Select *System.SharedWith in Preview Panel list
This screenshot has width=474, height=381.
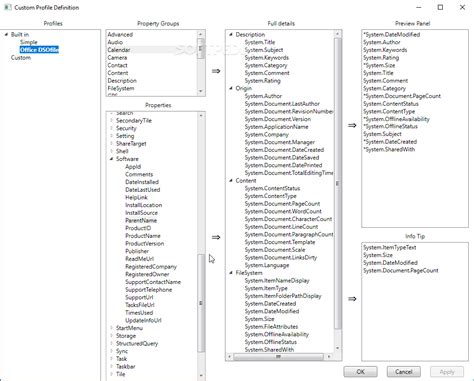[x=389, y=149]
